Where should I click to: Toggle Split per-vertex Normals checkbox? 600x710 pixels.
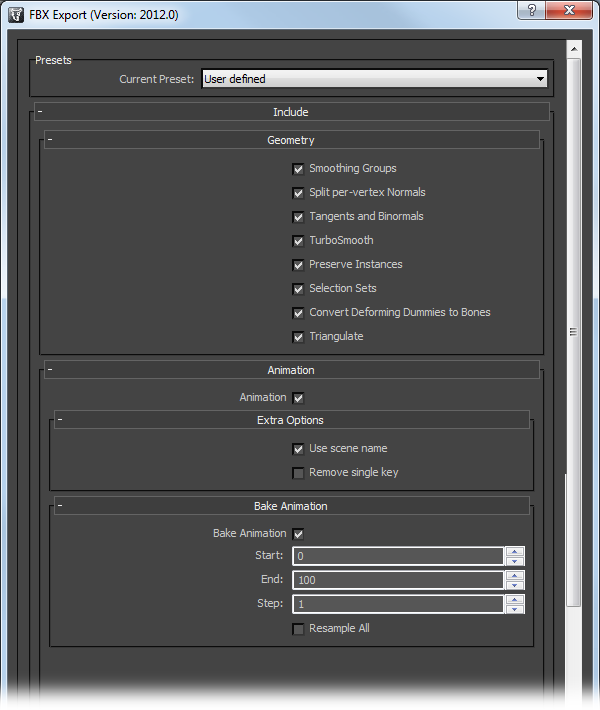(298, 193)
